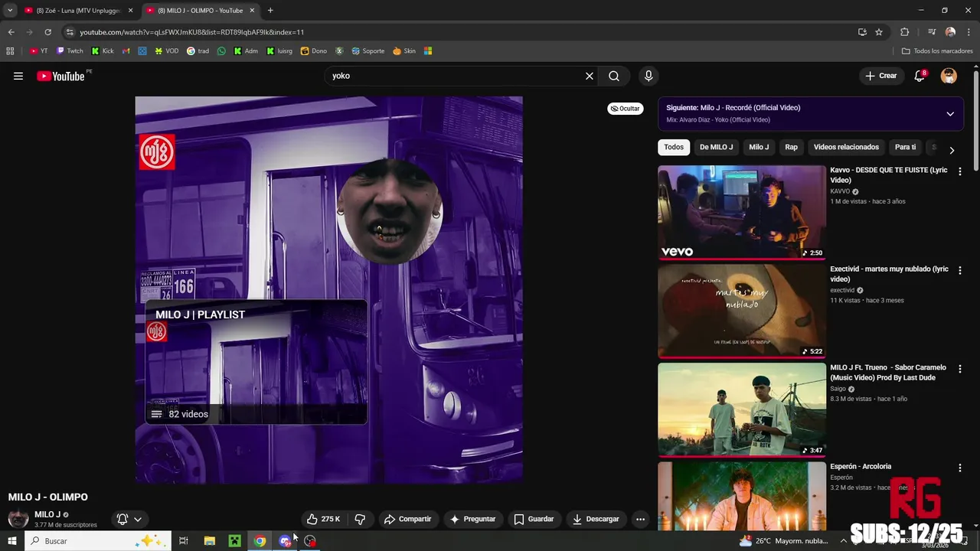The width and height of the screenshot is (980, 551).
Task: Open Sabor Caramelo video thumbnail
Action: [742, 409]
